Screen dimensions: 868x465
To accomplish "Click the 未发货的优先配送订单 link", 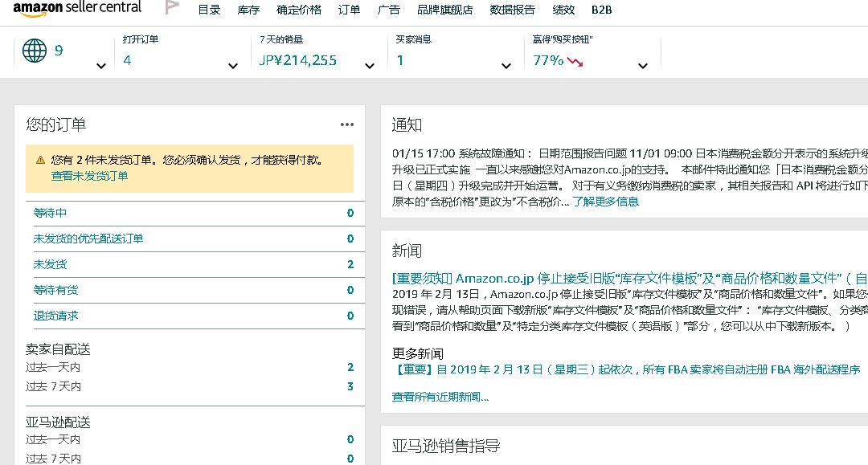I will point(88,239).
